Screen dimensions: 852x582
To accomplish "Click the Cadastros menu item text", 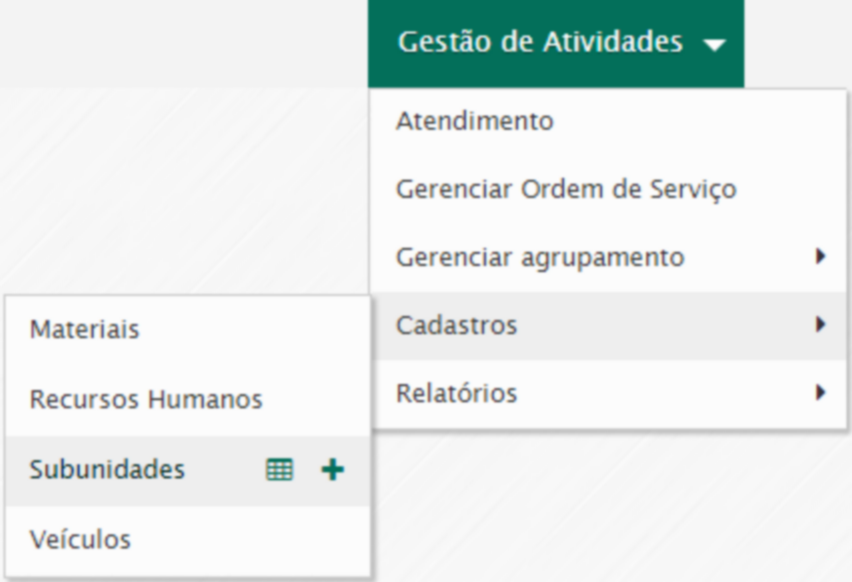I will click(x=456, y=325).
